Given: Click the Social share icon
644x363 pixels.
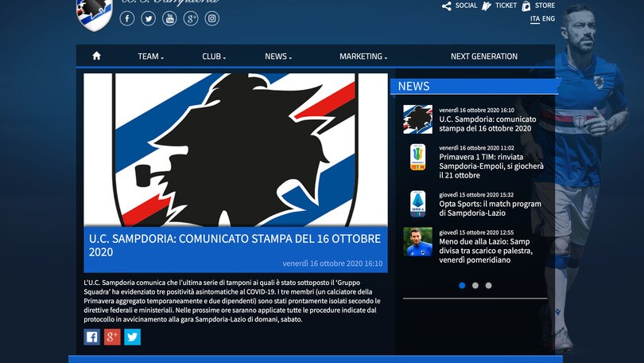Looking at the screenshot, I should (447, 6).
